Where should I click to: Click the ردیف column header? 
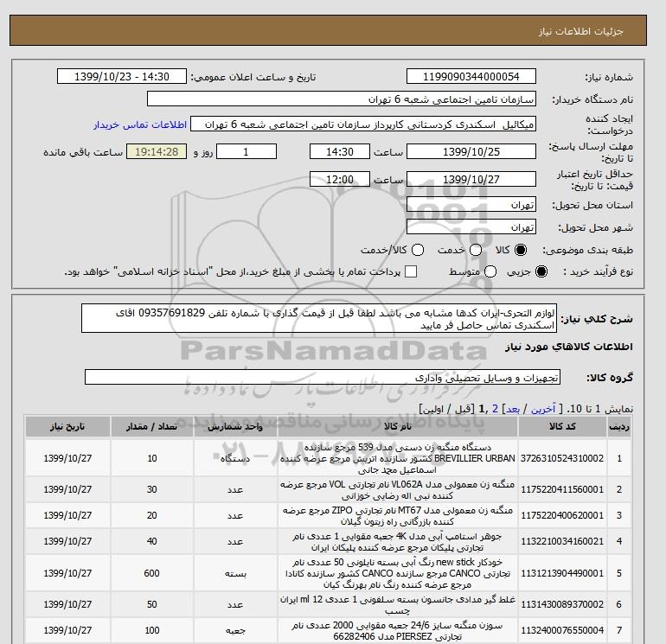click(618, 426)
